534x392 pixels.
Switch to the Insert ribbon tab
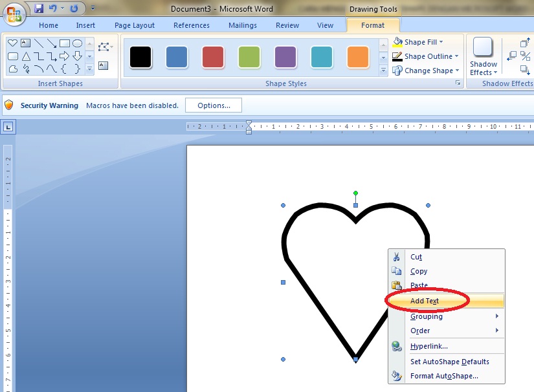click(x=85, y=25)
